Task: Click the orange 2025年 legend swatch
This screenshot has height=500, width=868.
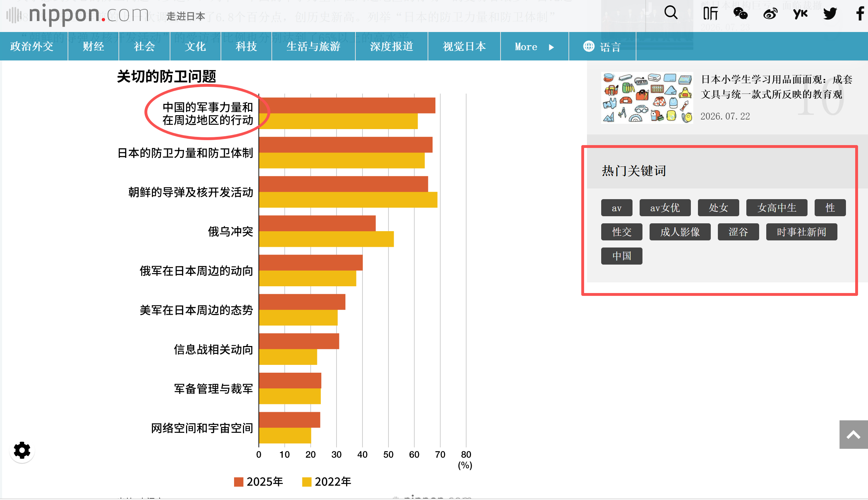Action: [238, 482]
